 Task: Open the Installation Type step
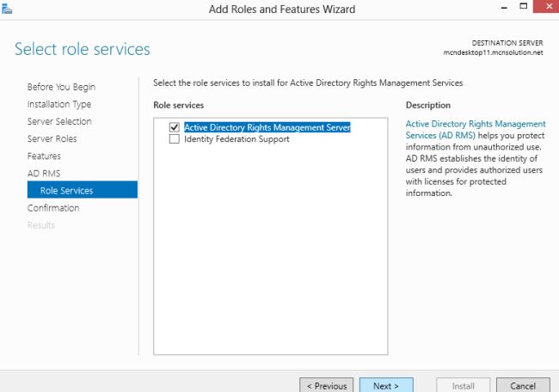pos(59,104)
